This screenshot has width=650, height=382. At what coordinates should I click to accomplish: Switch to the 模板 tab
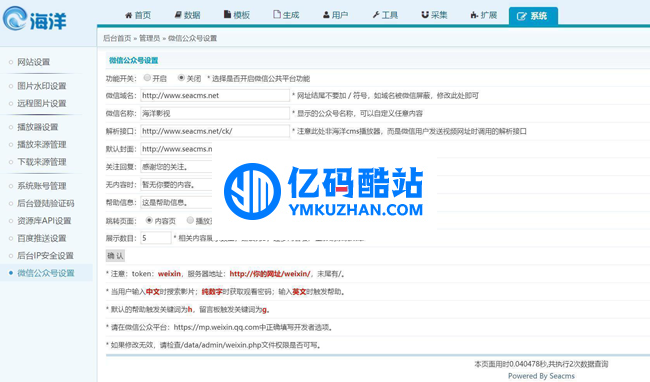tap(237, 15)
